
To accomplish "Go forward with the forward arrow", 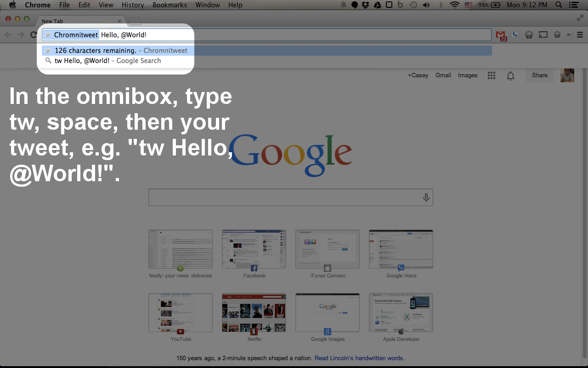I will pos(21,34).
